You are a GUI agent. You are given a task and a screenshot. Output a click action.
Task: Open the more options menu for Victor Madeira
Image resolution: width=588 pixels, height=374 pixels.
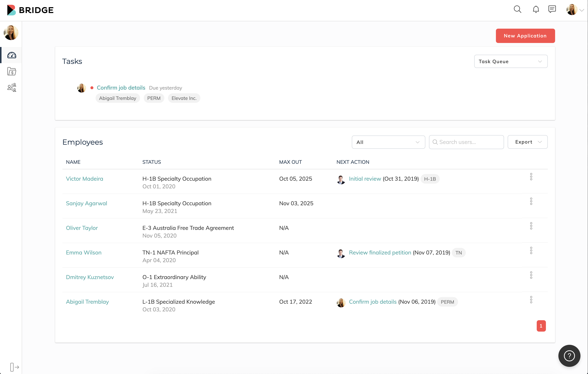531,177
